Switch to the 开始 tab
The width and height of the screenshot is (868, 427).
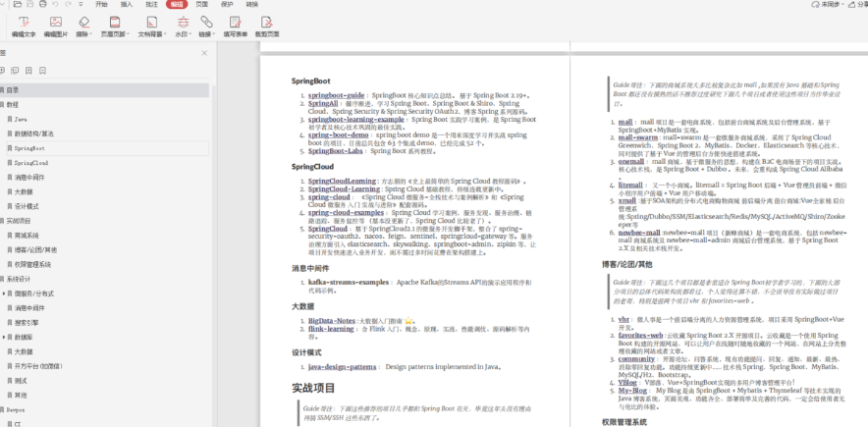101,4
